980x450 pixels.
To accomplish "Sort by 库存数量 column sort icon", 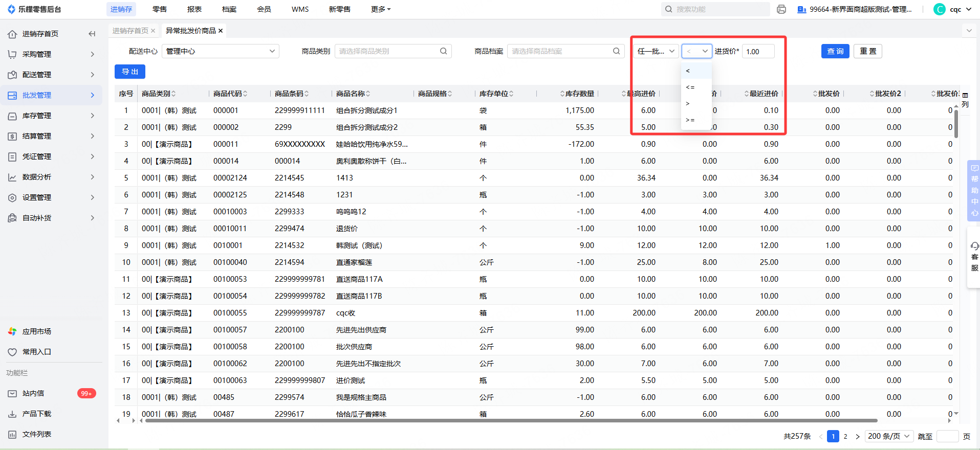I will (x=562, y=94).
